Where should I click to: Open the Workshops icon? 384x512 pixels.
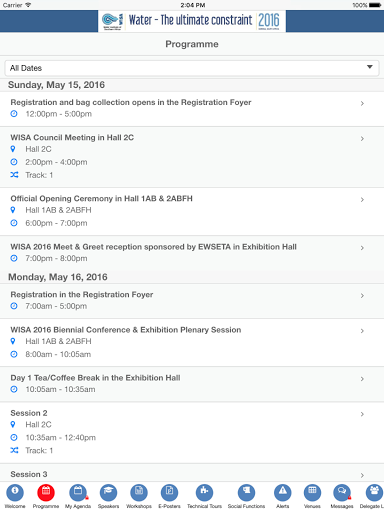[139, 492]
